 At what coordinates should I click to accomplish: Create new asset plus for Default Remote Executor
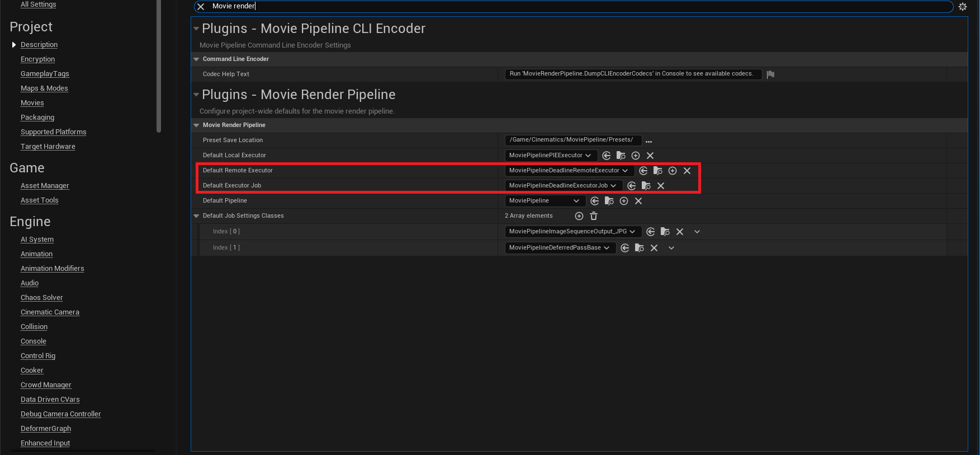(673, 171)
